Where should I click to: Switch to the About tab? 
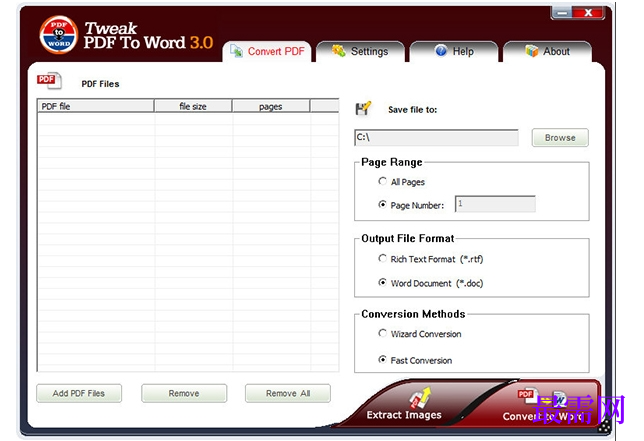click(547, 51)
